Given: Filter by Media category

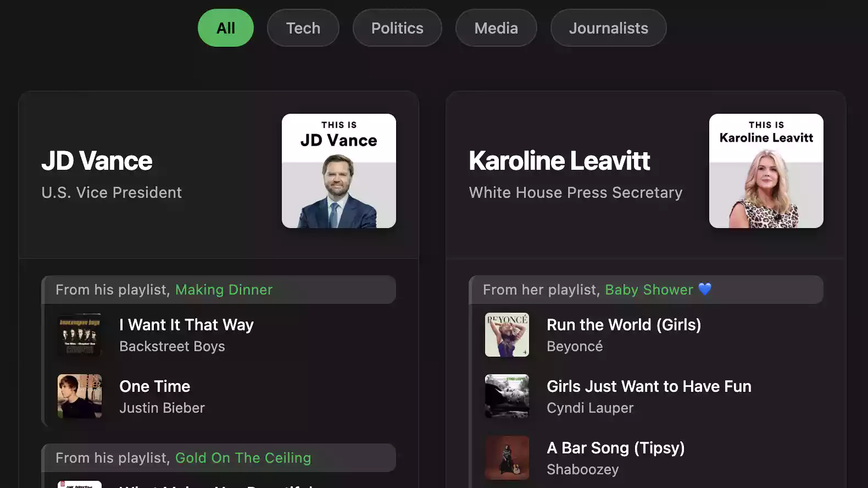Looking at the screenshot, I should click(496, 28).
